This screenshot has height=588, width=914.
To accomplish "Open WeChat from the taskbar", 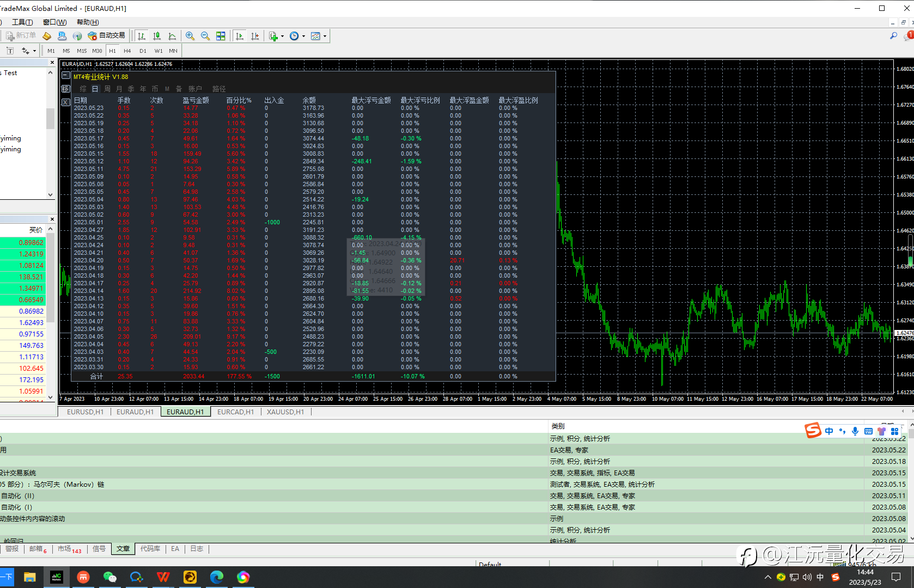I will (109, 577).
